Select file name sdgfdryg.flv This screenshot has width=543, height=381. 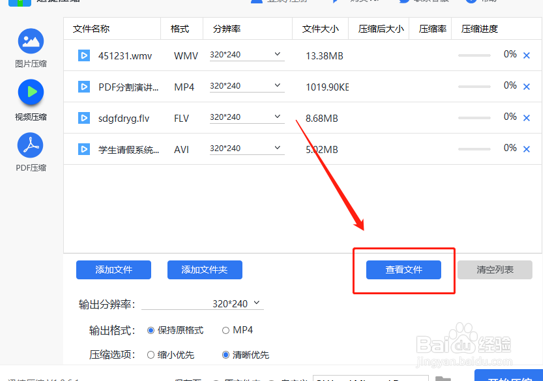pos(124,118)
